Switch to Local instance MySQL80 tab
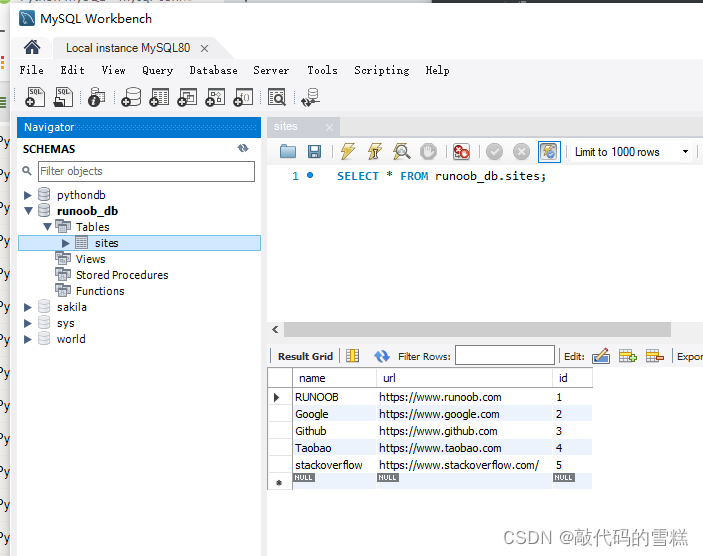This screenshot has height=556, width=703. (128, 48)
